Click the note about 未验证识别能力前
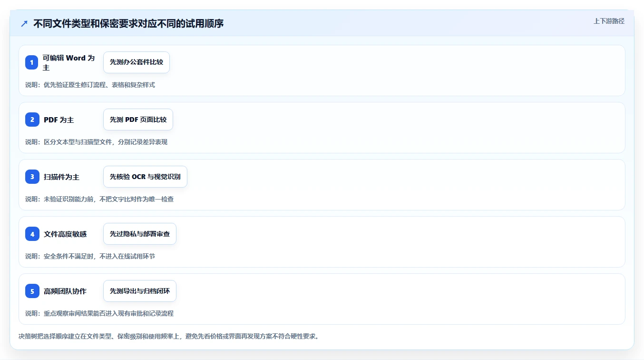Viewport: 644px width, 360px height. click(99, 199)
